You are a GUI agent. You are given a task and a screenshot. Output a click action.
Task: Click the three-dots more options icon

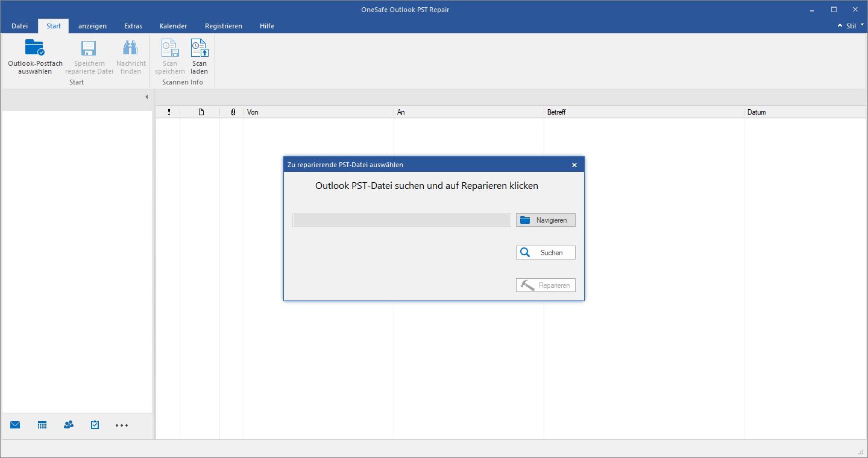point(122,425)
